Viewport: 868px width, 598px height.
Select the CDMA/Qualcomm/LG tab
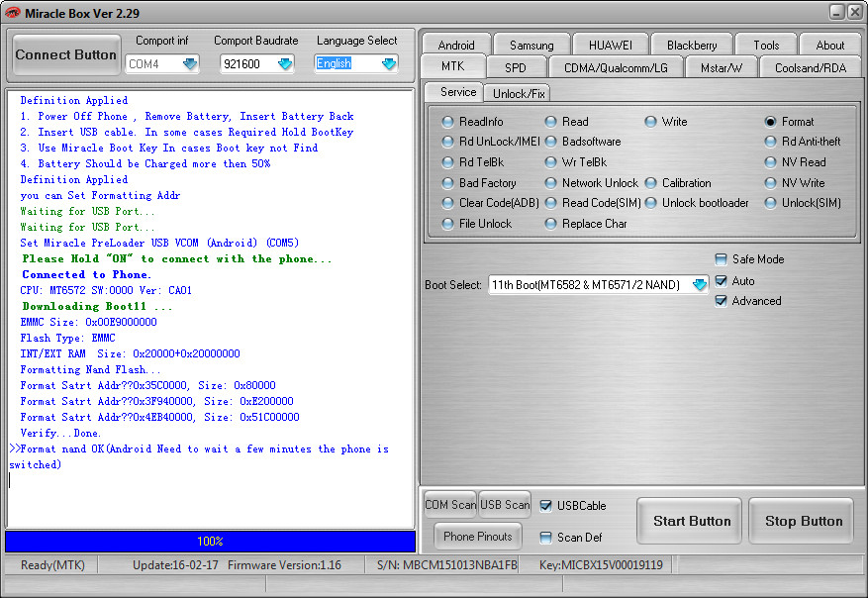(x=616, y=67)
